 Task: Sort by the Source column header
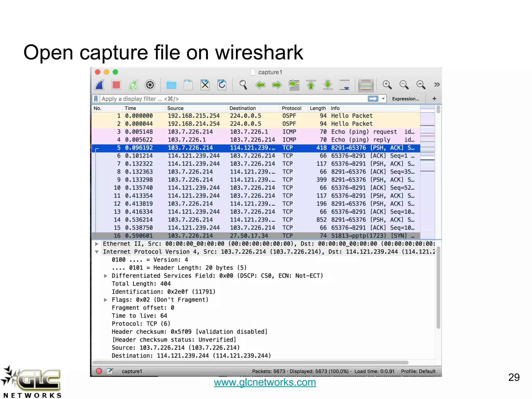coord(196,108)
